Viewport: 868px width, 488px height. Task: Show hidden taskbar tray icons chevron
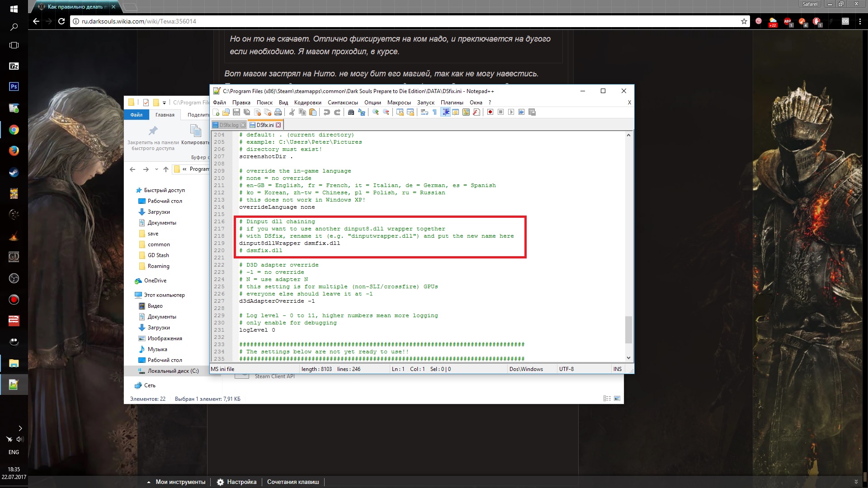[x=20, y=428]
